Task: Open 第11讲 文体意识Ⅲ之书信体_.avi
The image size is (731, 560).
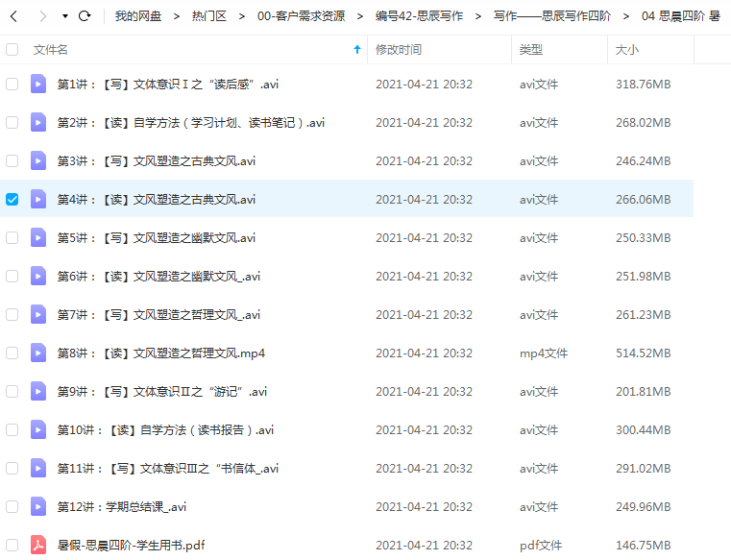Action: click(168, 468)
